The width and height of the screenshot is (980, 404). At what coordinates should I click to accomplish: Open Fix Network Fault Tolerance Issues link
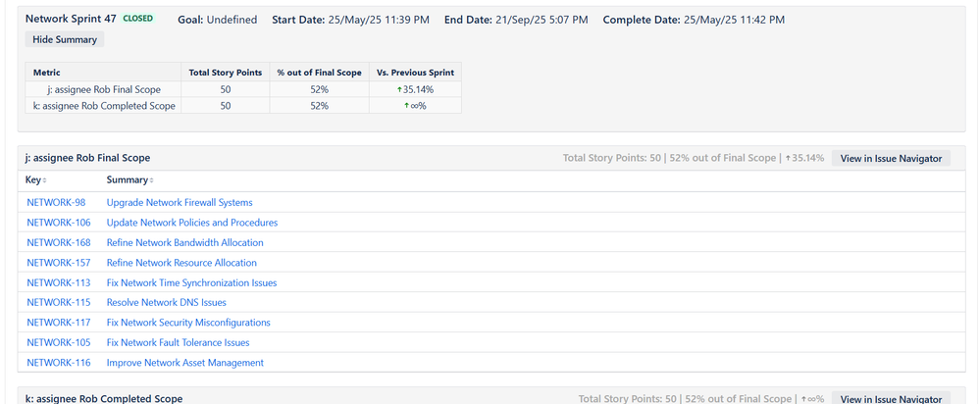179,342
